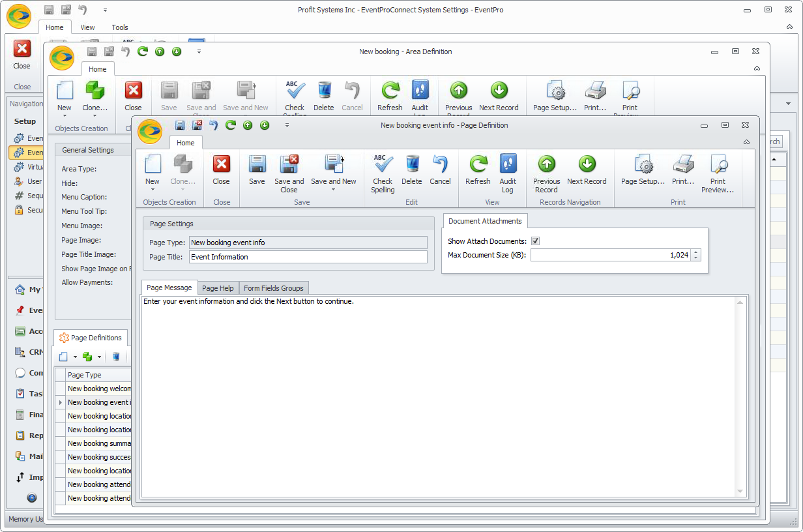Run Check Spelling in the Page Definition ribbon

383,174
